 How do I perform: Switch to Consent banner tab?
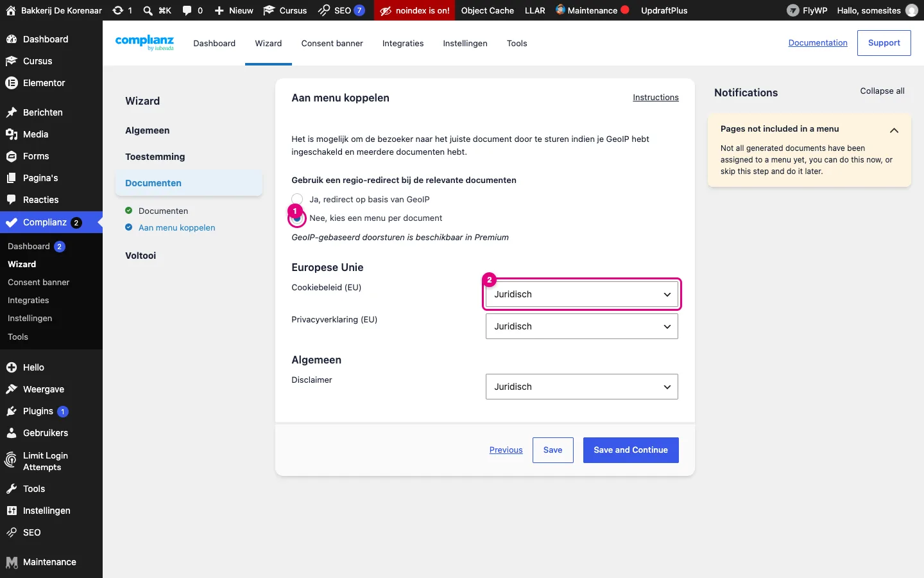click(x=332, y=43)
